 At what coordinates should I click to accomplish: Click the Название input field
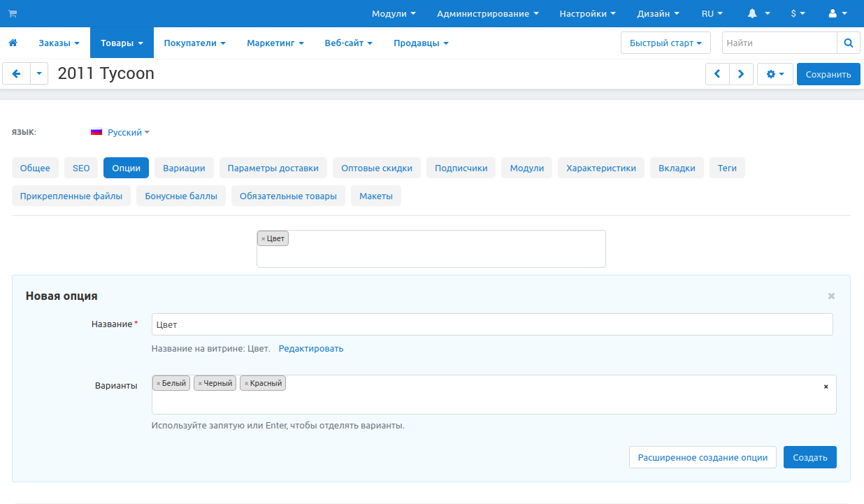491,324
